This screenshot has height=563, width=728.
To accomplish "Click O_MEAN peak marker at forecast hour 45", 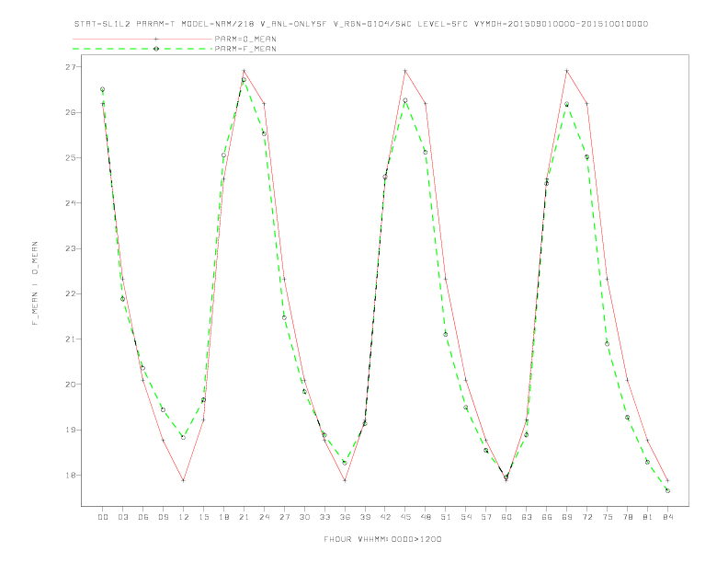I will [405, 71].
